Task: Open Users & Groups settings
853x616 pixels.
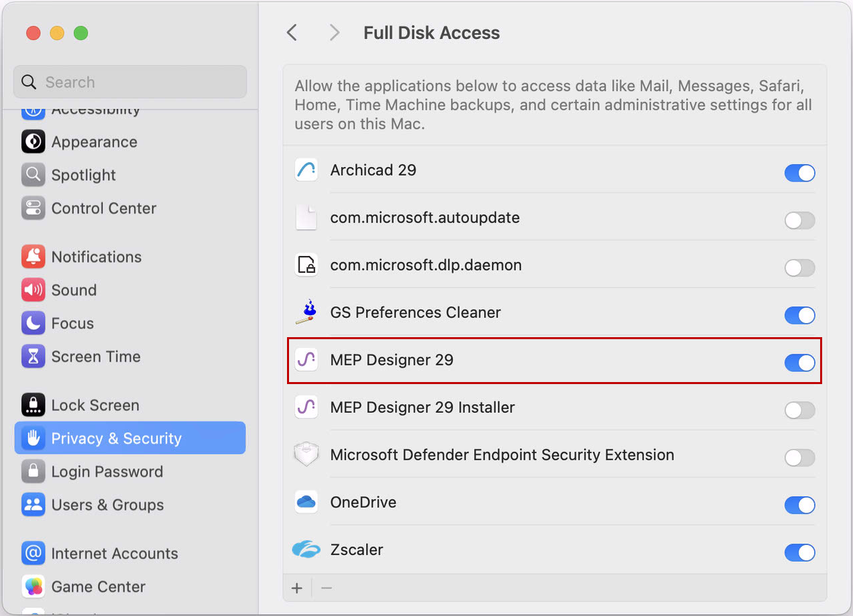Action: click(x=107, y=505)
